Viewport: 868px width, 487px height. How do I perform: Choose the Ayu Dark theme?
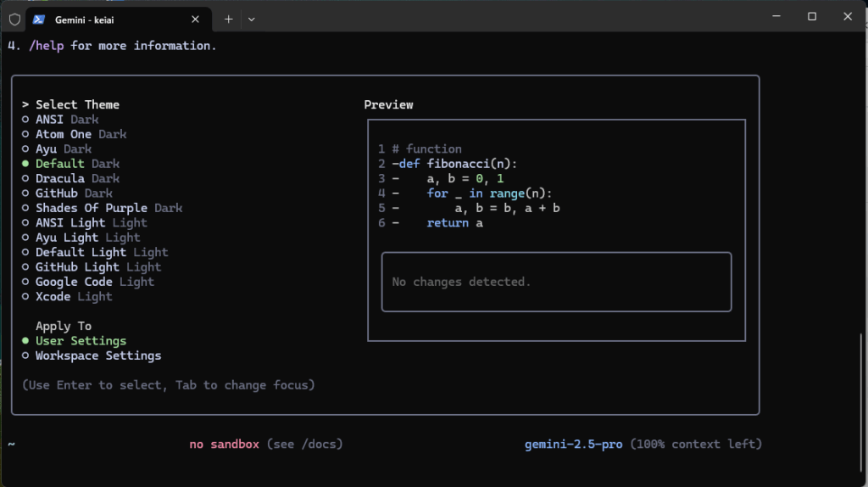point(57,149)
